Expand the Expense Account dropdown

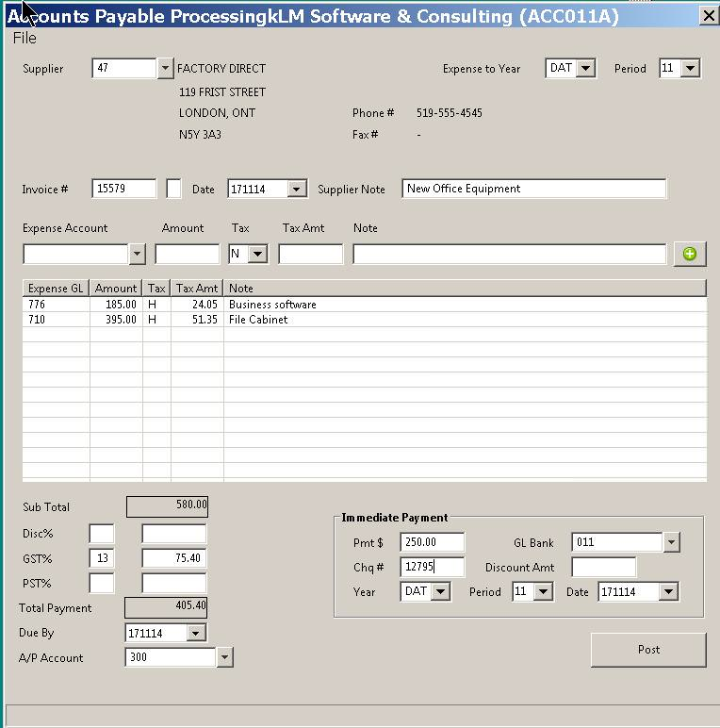tap(137, 254)
